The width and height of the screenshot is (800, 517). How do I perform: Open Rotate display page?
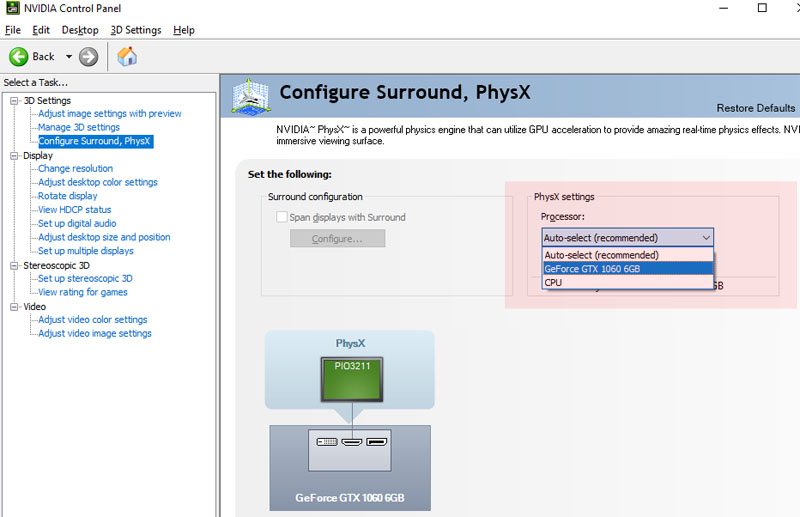coord(68,196)
